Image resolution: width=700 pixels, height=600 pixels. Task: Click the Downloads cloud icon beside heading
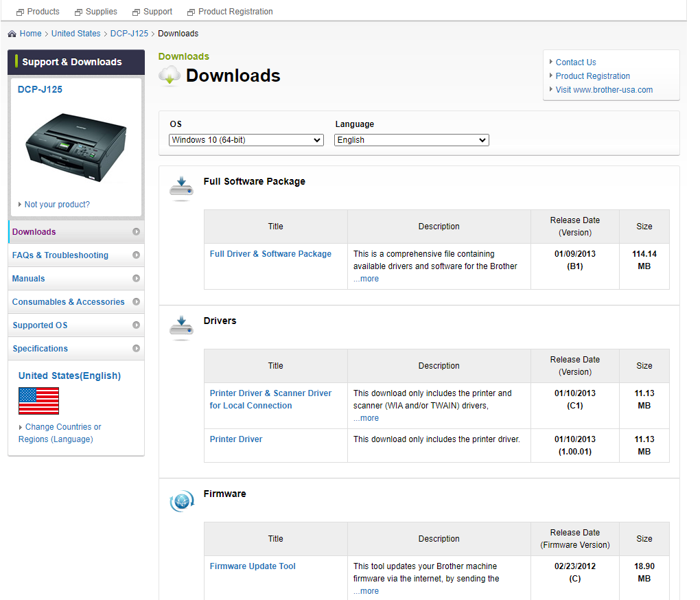tap(170, 76)
